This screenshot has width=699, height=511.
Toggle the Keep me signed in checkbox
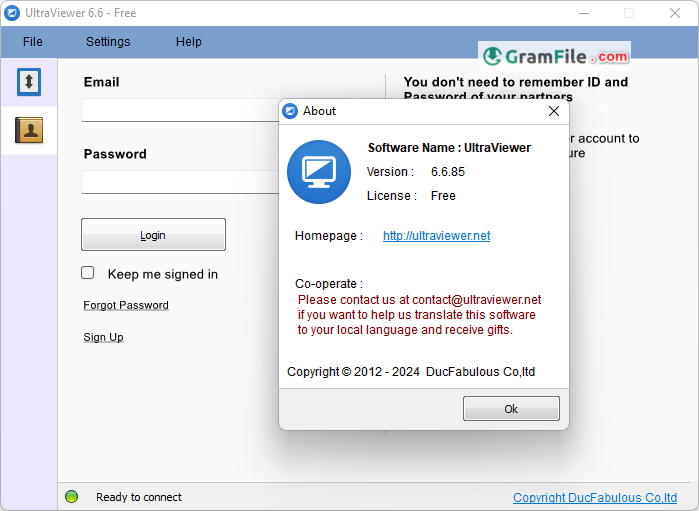click(88, 273)
